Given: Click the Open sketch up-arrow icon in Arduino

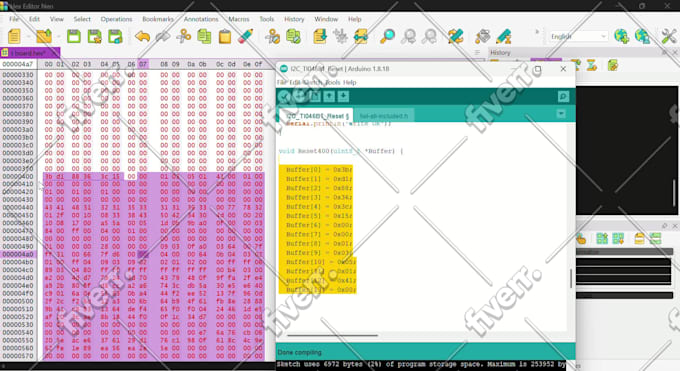Looking at the screenshot, I should tap(329, 96).
